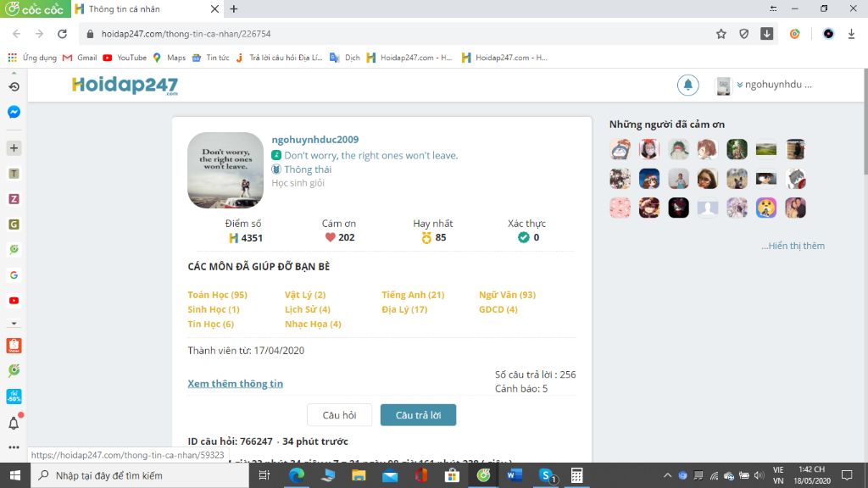
Task: Open the Tin tức bookmark
Action: pos(211,58)
